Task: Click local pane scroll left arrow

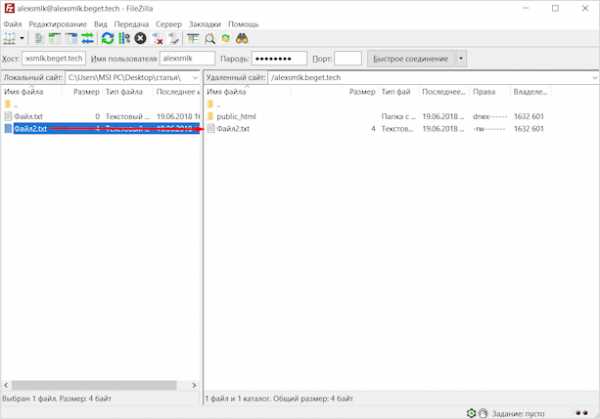Action: [x=6, y=385]
